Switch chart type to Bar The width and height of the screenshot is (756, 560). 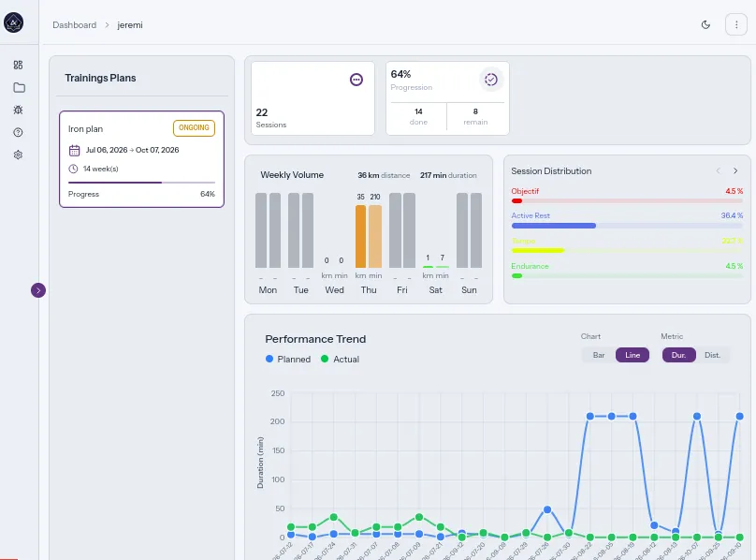(x=599, y=355)
